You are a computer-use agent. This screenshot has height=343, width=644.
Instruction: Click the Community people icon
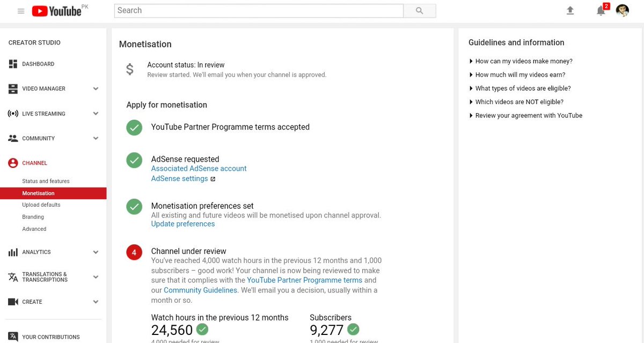[13, 138]
